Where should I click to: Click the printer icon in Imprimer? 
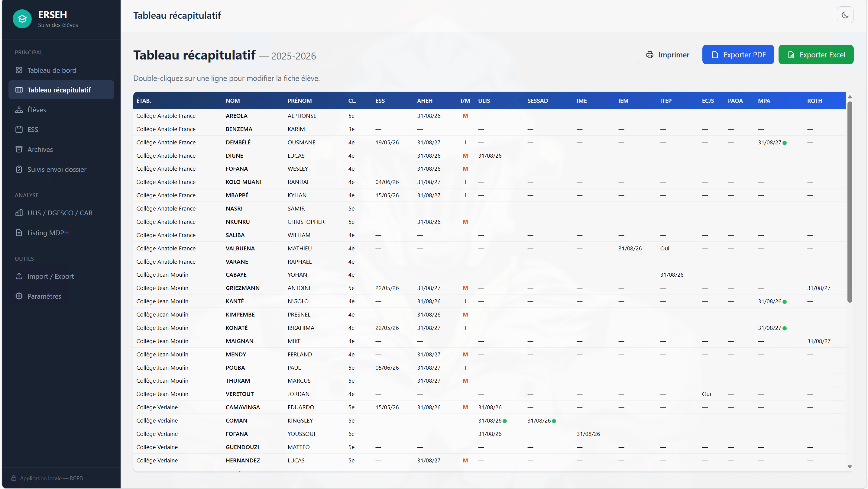click(649, 55)
